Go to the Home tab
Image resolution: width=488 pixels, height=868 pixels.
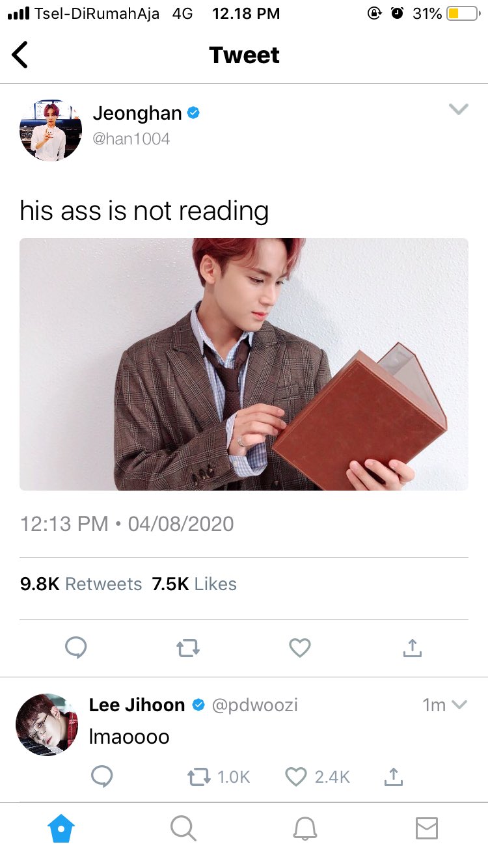click(x=61, y=828)
